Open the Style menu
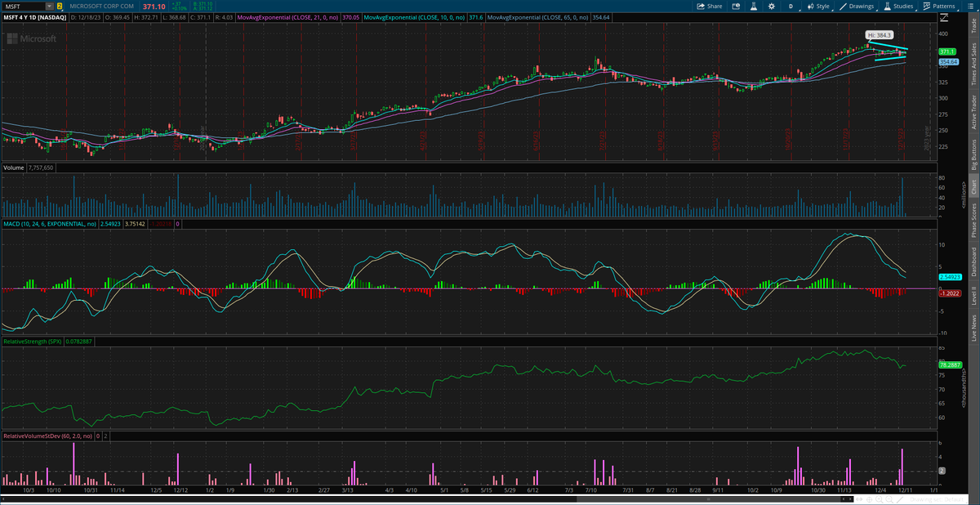980x505 pixels. tap(819, 6)
